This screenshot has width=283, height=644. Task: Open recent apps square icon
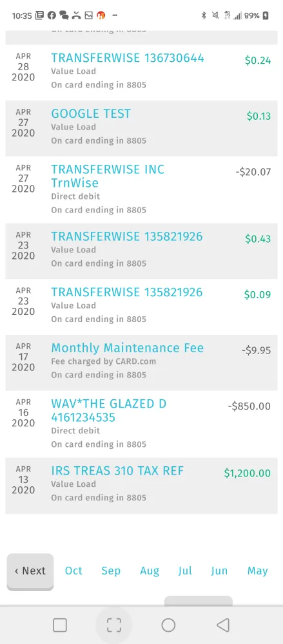click(60, 625)
